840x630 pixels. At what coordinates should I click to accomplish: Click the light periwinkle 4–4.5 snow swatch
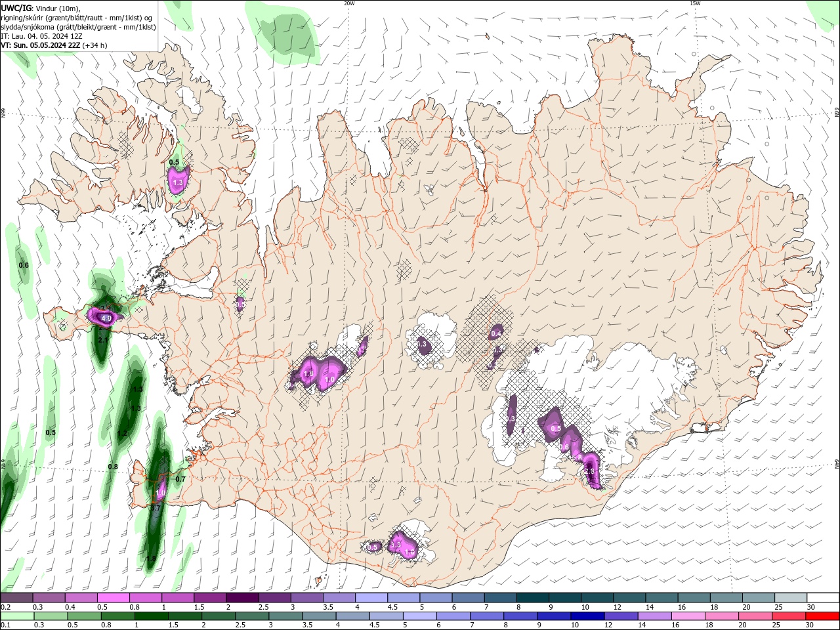click(371, 598)
